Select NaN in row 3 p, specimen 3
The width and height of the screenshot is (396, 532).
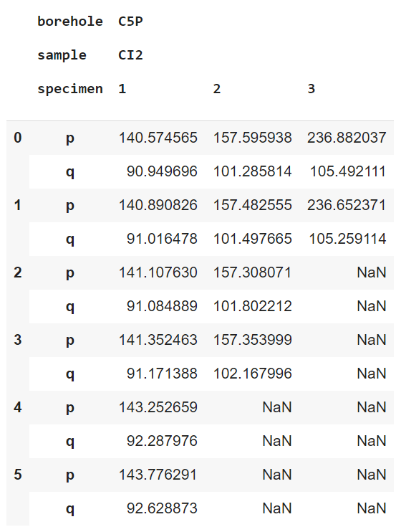[x=372, y=340]
